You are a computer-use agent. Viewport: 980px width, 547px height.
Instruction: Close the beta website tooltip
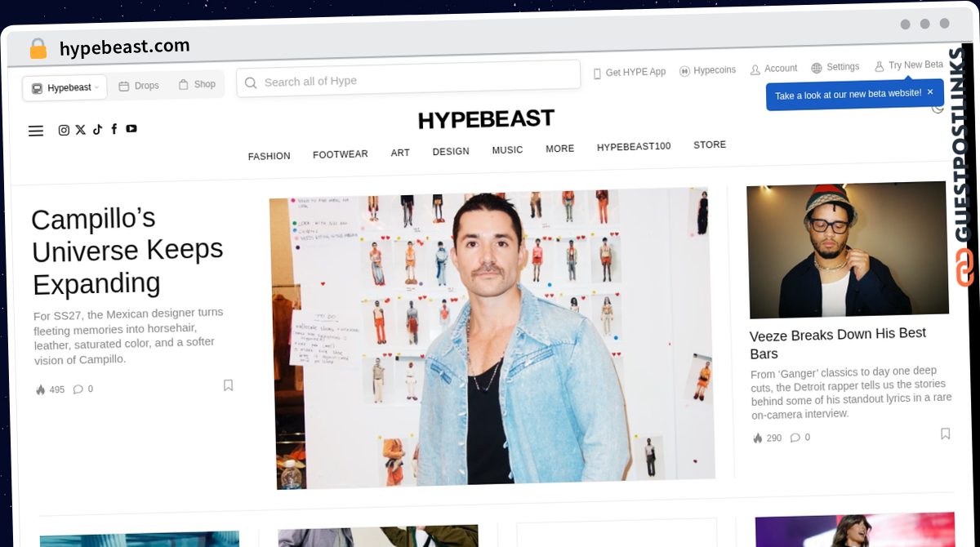[929, 92]
